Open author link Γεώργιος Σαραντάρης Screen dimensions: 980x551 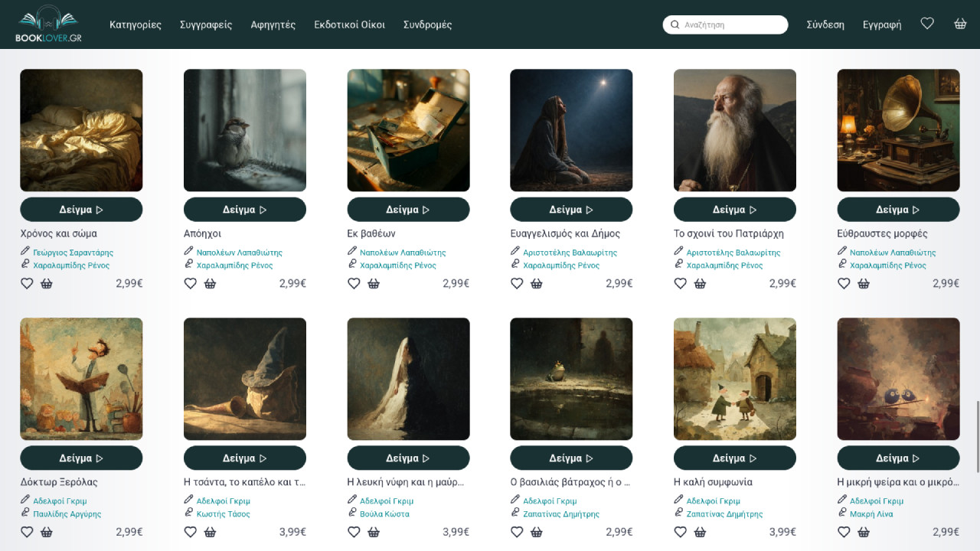[73, 253]
